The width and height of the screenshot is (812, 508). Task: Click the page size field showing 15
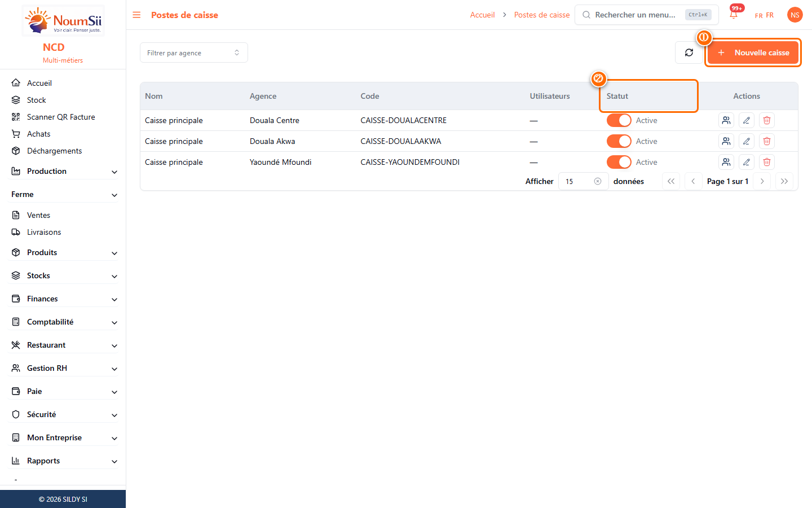[583, 181]
